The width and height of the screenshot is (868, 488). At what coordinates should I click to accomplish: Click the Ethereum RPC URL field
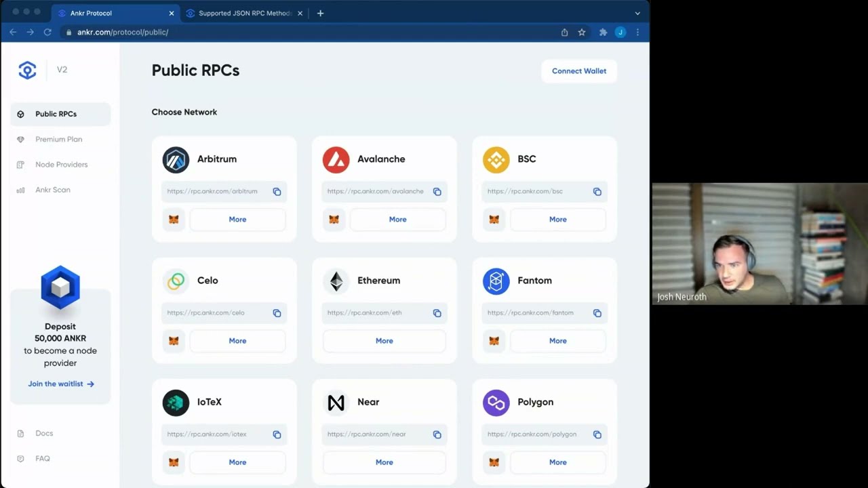tap(384, 313)
